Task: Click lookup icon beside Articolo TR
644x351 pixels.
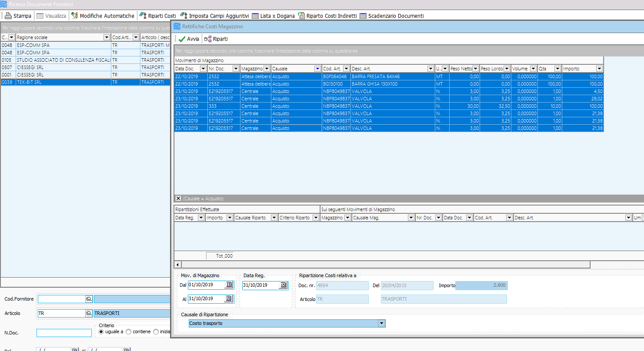Action: [89, 313]
